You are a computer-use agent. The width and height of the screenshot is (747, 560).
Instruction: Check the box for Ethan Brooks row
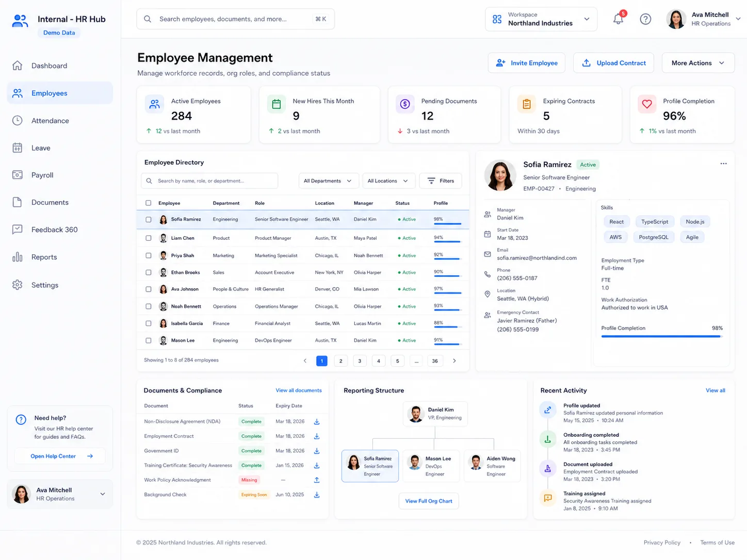coord(149,273)
